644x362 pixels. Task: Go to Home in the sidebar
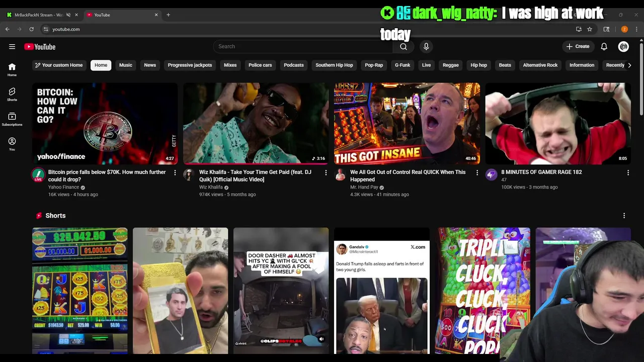12,69
